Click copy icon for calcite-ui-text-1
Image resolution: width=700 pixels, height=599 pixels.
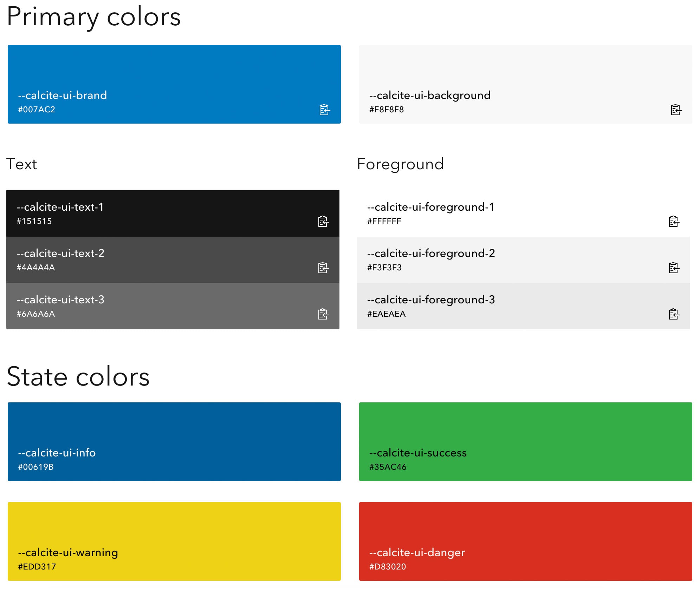pos(323,221)
